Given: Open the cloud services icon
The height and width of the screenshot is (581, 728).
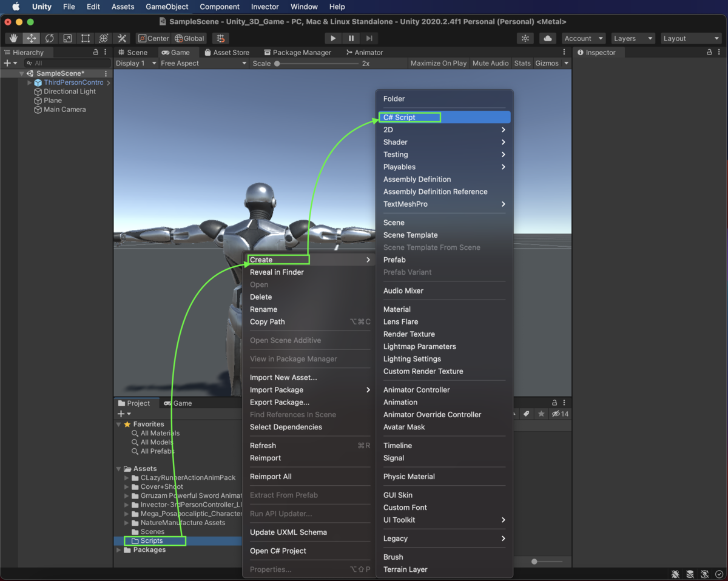Looking at the screenshot, I should 548,38.
